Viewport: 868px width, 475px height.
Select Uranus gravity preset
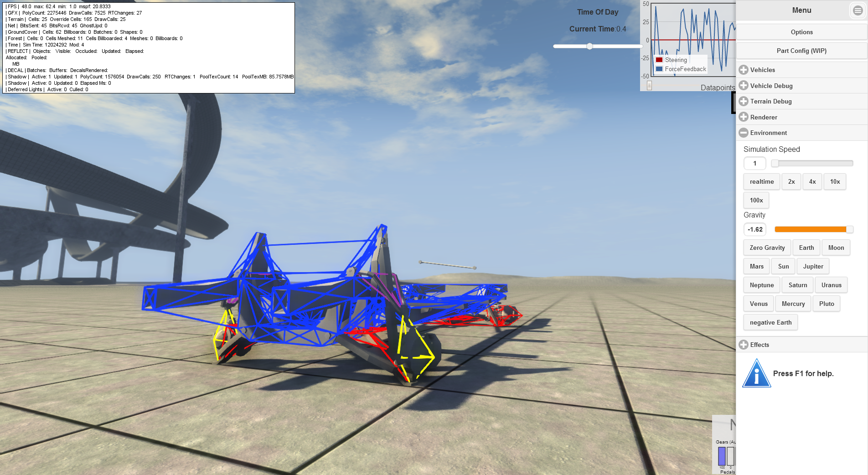pyautogui.click(x=832, y=285)
